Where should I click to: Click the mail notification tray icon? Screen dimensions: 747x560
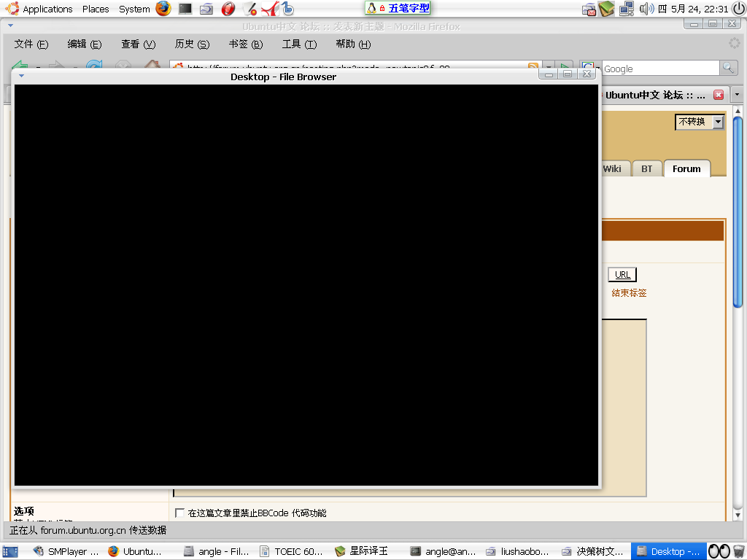(589, 9)
